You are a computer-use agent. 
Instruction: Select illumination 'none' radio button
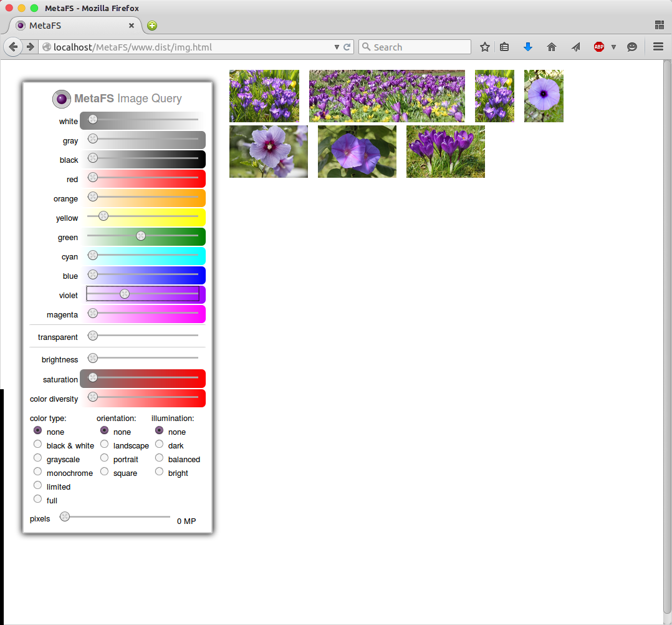click(159, 430)
